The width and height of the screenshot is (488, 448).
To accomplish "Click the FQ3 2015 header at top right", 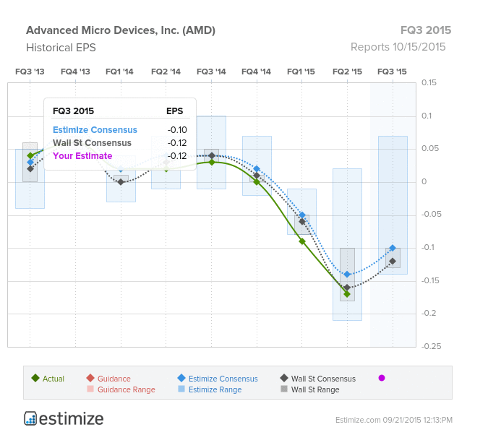I will [426, 30].
